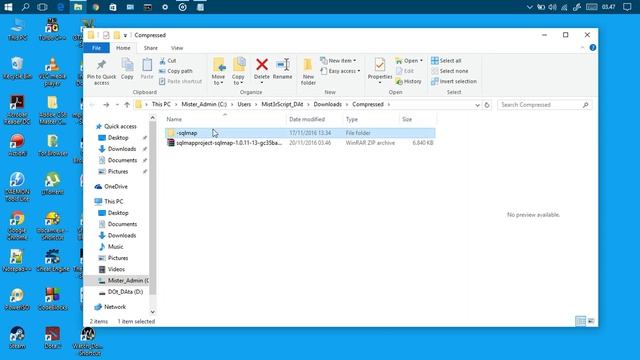
Task: Open Downloads under Quick access
Action: point(122,149)
